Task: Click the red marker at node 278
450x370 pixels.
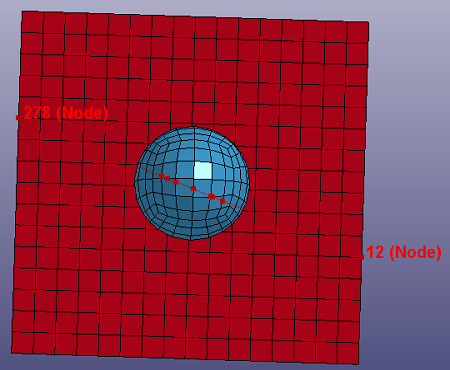Action: (18, 117)
